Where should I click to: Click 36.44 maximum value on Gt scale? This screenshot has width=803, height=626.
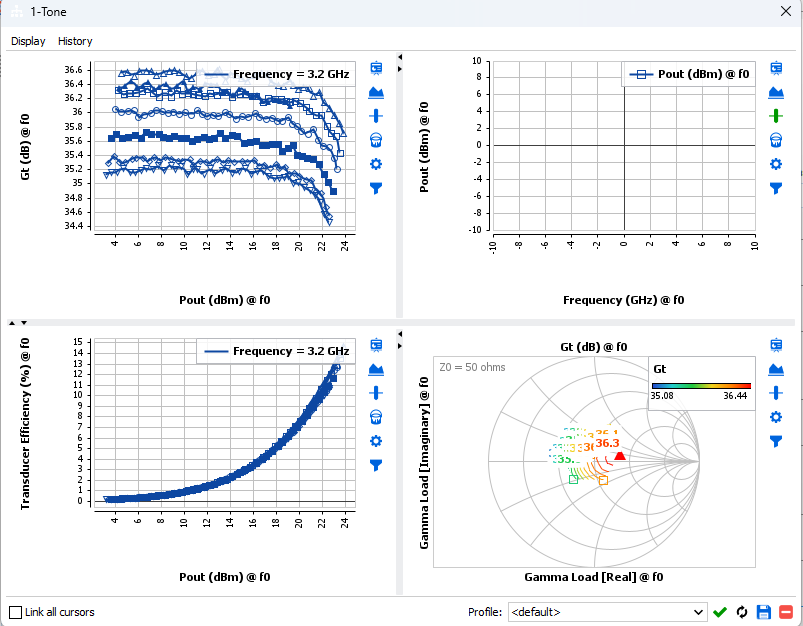[x=735, y=396]
